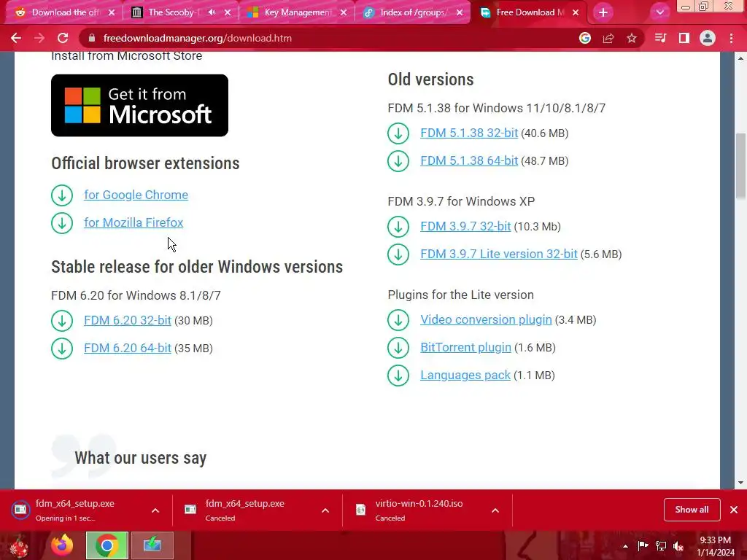Click the download icon next to Video conversion plugin
Image resolution: width=747 pixels, height=560 pixels.
click(398, 320)
